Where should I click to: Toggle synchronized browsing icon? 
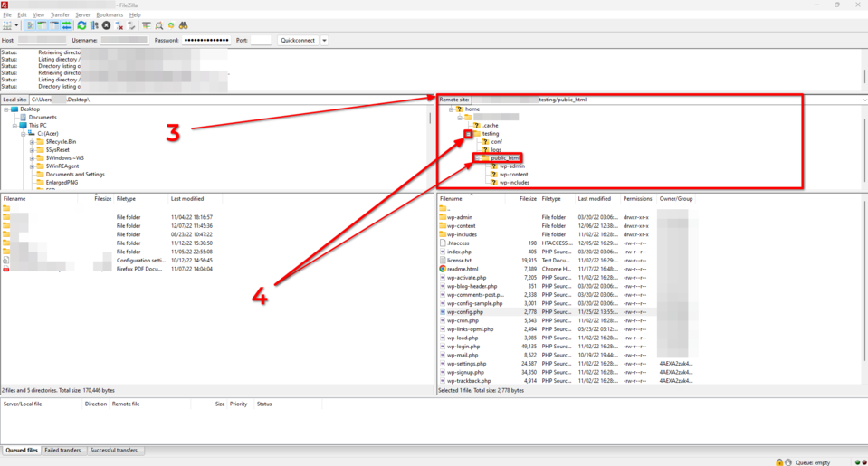click(x=171, y=25)
